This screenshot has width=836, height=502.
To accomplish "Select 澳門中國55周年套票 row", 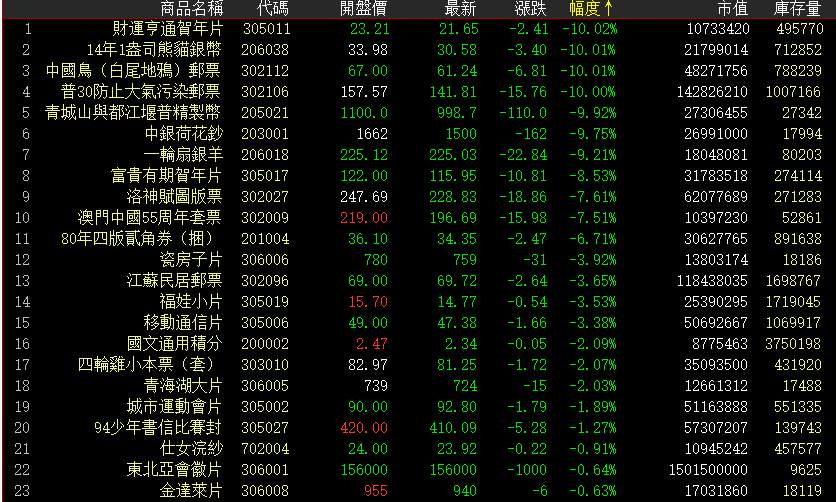I will point(418,218).
